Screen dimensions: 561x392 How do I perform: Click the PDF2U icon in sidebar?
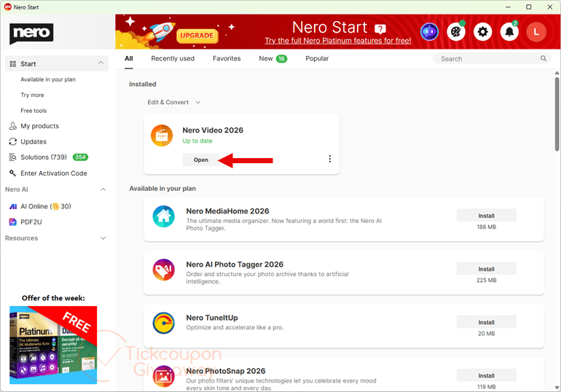tap(13, 222)
